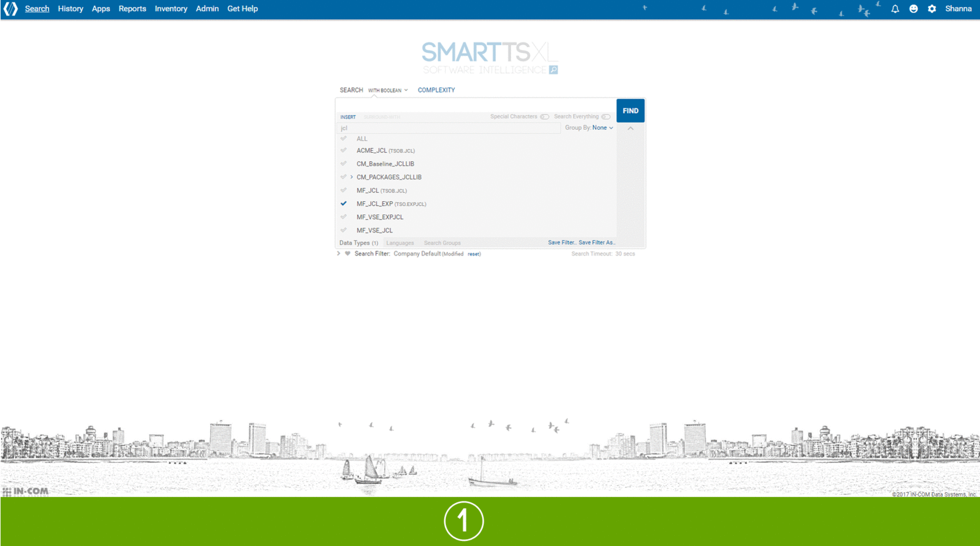The height and width of the screenshot is (546, 980).
Task: Check the MF_JCL (TSOB.JCL) checkmark
Action: pyautogui.click(x=344, y=190)
